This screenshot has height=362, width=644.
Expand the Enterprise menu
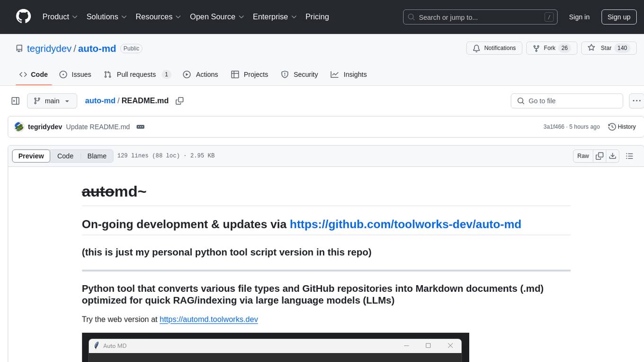pyautogui.click(x=275, y=17)
